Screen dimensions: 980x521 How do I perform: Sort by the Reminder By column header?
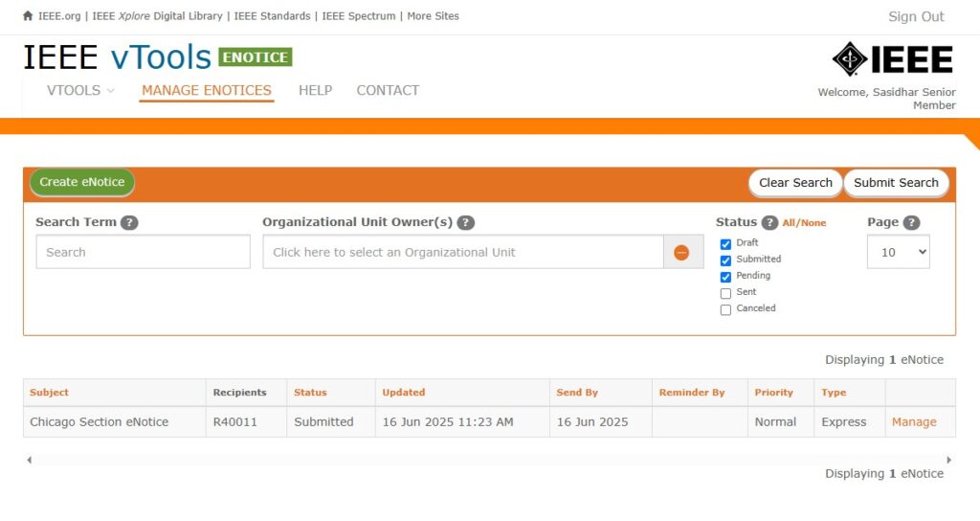692,392
